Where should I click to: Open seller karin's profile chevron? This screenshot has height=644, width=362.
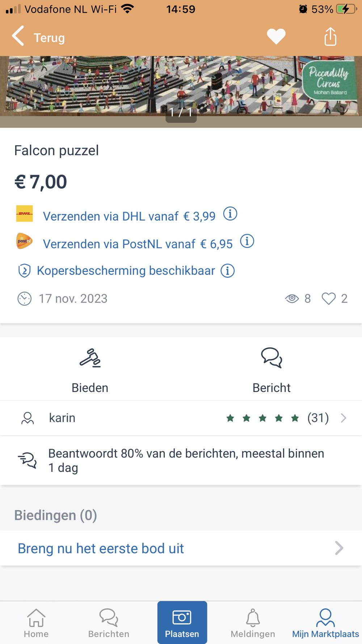click(x=344, y=418)
